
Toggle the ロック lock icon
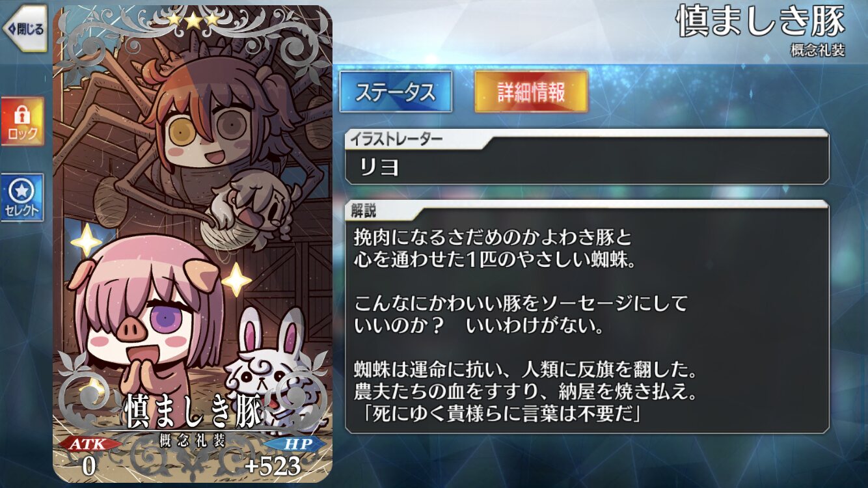22,122
